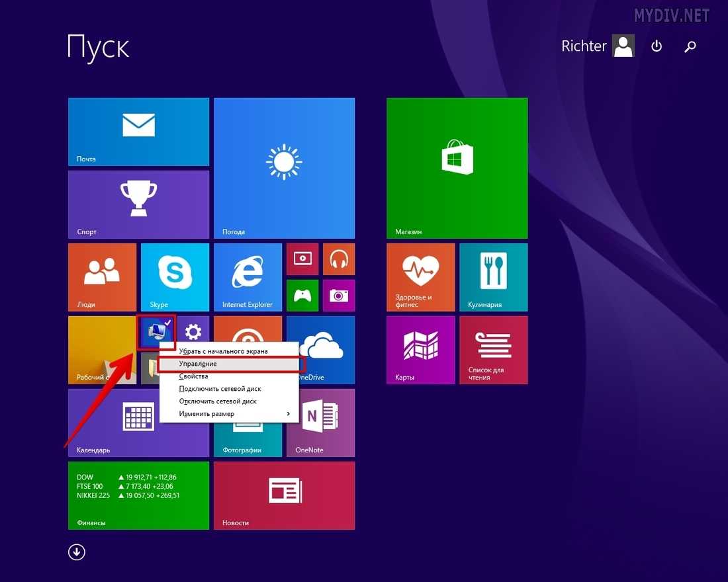Open the PC settings gear tile
This screenshot has height=582, width=728.
click(193, 331)
